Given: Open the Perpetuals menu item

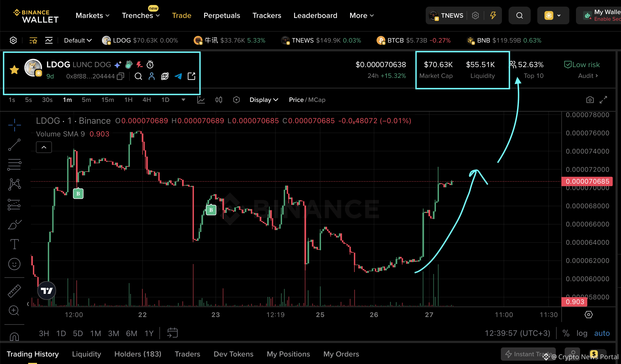Looking at the screenshot, I should pyautogui.click(x=222, y=15).
